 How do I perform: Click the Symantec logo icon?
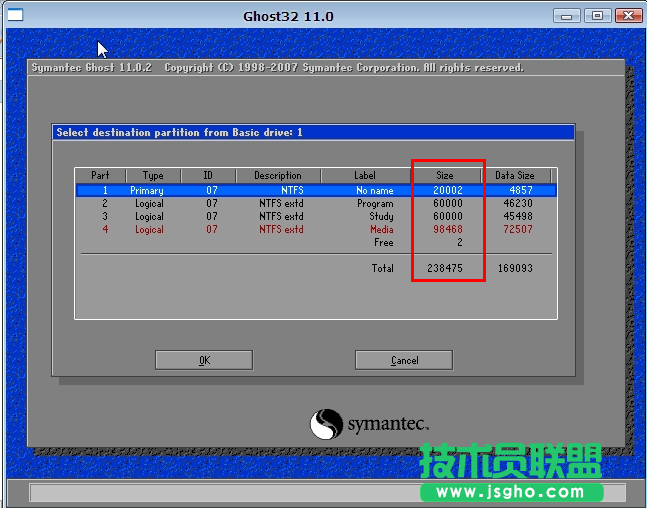(326, 424)
